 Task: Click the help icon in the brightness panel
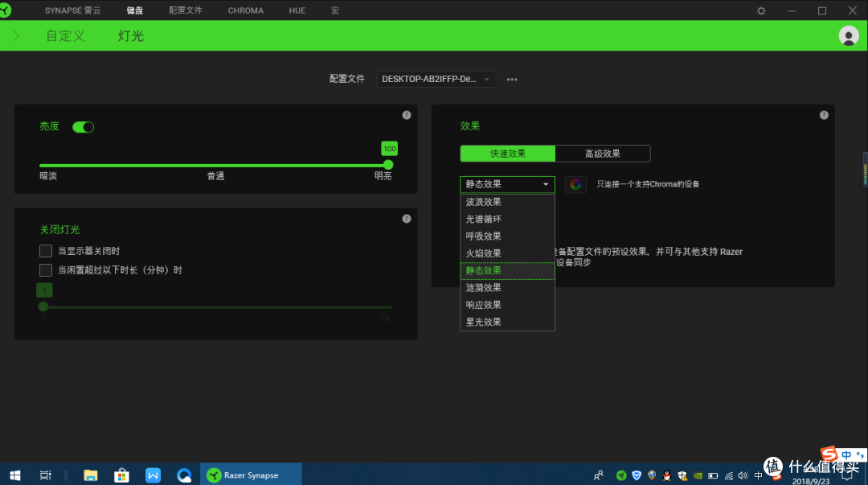(407, 115)
